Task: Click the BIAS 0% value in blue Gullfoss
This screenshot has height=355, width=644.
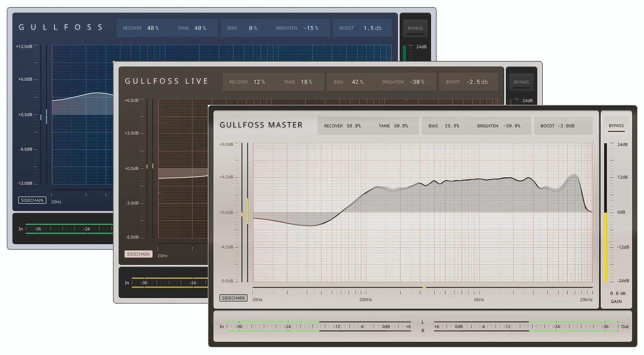Action: pos(253,28)
